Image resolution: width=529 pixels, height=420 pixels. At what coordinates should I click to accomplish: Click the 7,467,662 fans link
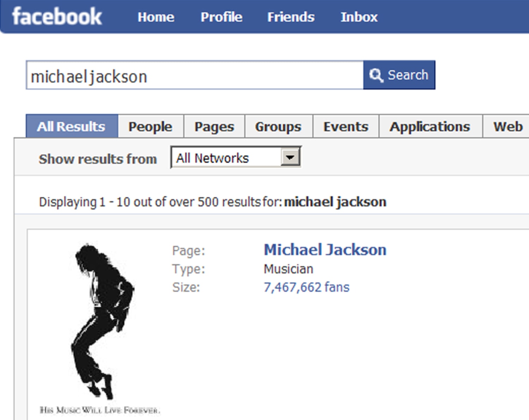pos(306,287)
